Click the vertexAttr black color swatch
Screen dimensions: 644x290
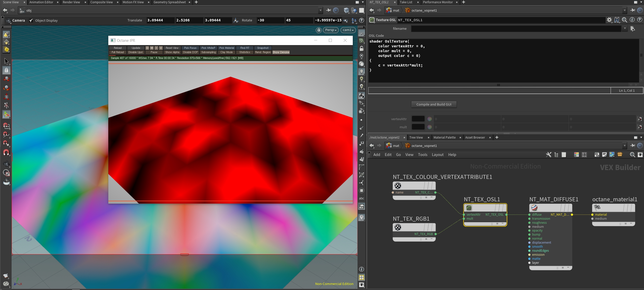(418, 119)
